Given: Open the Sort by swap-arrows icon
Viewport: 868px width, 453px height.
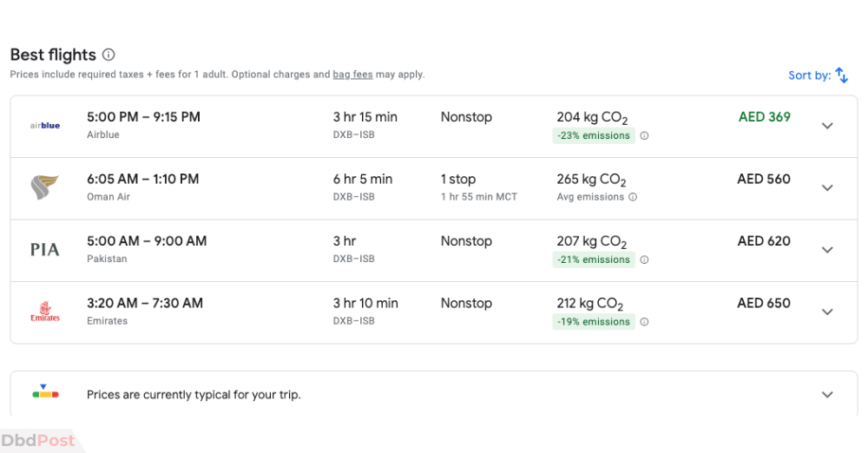Looking at the screenshot, I should 841,75.
